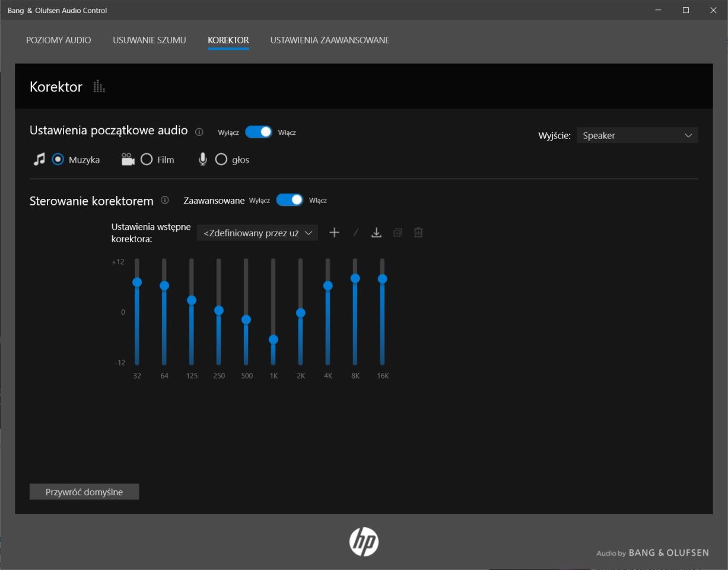This screenshot has height=570, width=728.
Task: Click the rename preset pencil icon
Action: pos(356,233)
